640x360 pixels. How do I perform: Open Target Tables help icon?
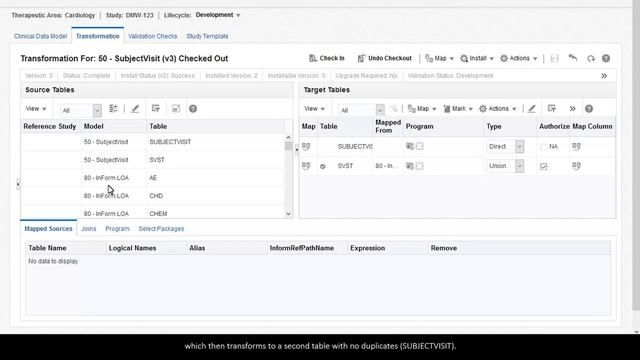coord(589,109)
